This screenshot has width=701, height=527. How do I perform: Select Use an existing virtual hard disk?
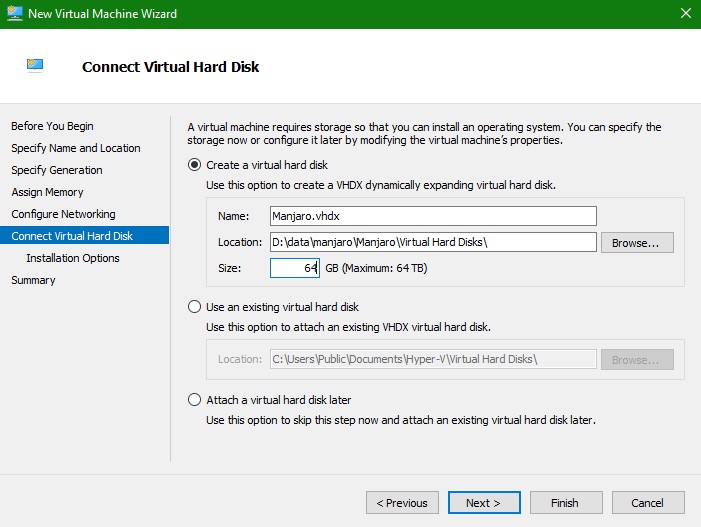click(195, 307)
